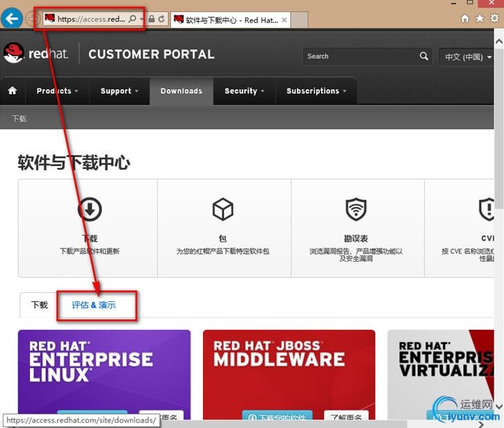Refresh the page with the reload icon
The image size is (504, 428).
pyautogui.click(x=161, y=19)
